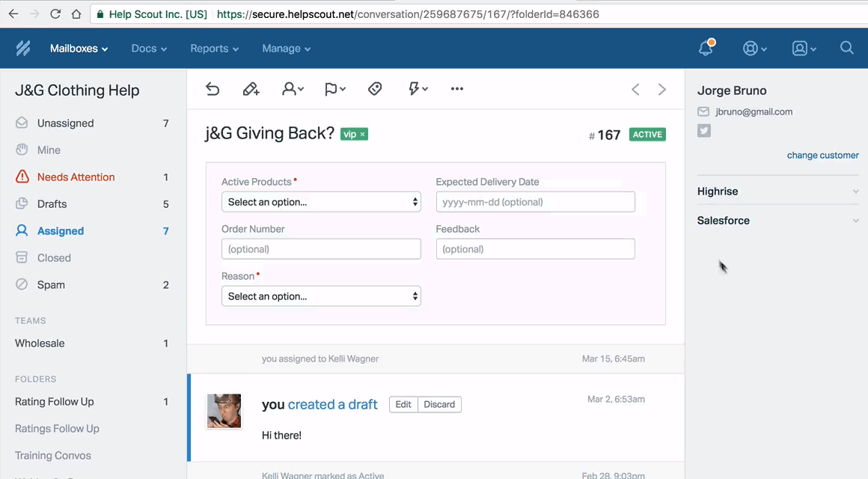Viewport: 868px width, 479px height.
Task: Open the search magnifier icon
Action: point(847,49)
